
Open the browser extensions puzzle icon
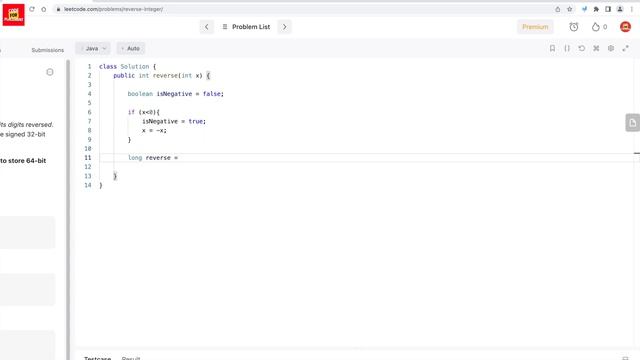pos(596,9)
